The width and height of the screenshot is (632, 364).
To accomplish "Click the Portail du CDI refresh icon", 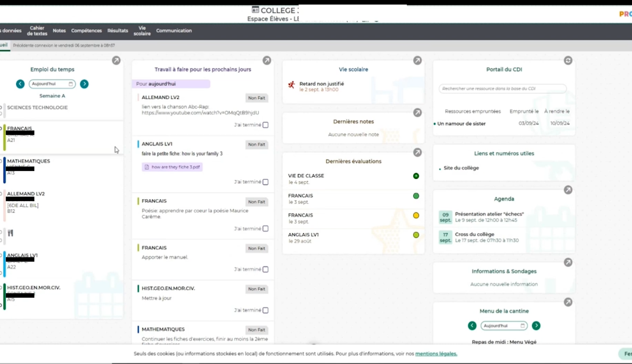I will (x=568, y=61).
